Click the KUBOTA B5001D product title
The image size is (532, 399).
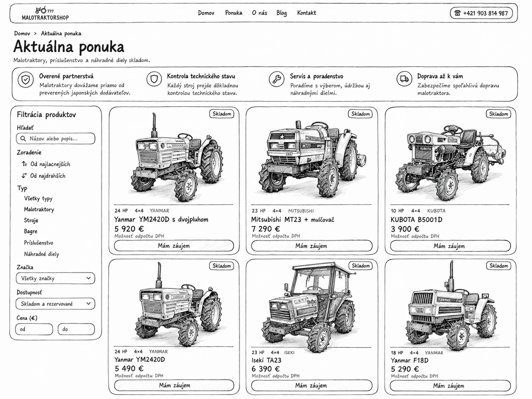pos(417,220)
